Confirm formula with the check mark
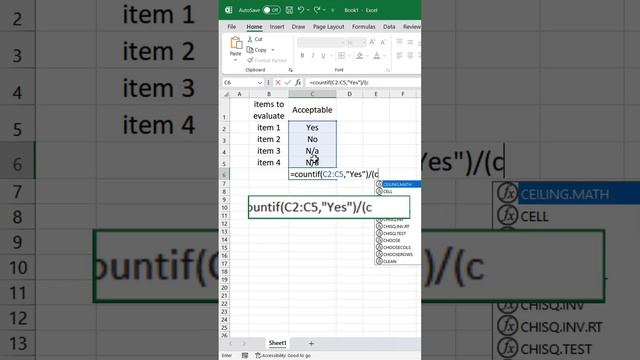640x360 pixels. [288, 82]
